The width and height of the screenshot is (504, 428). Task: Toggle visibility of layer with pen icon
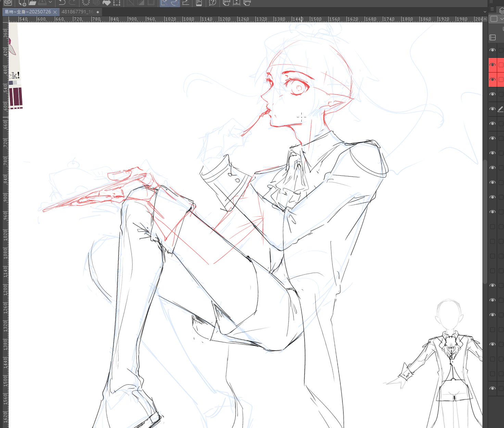point(492,109)
